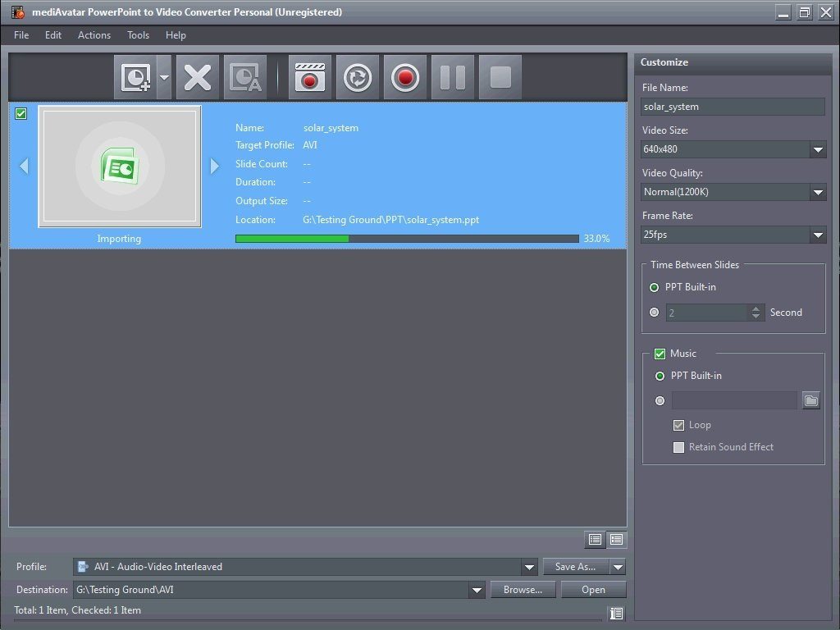Click the Browse... button
Image resolution: width=840 pixels, height=630 pixels.
click(x=523, y=590)
